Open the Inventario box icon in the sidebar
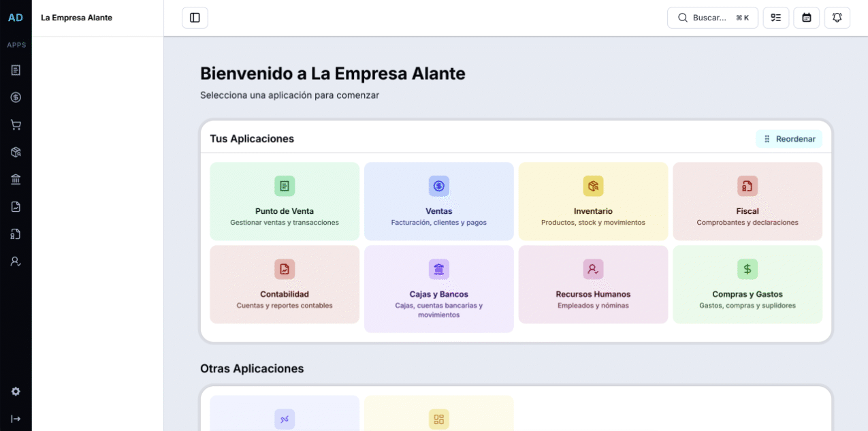This screenshot has width=868, height=431. tap(15, 151)
